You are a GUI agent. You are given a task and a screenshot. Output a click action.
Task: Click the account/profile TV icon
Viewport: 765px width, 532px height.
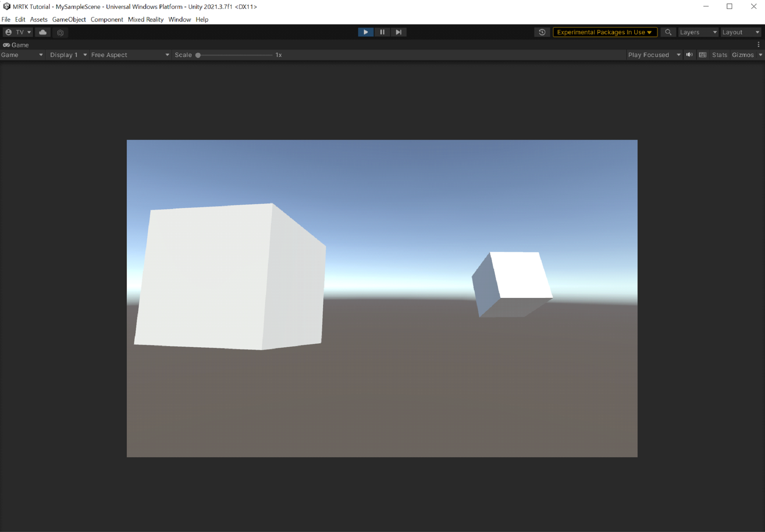click(9, 31)
